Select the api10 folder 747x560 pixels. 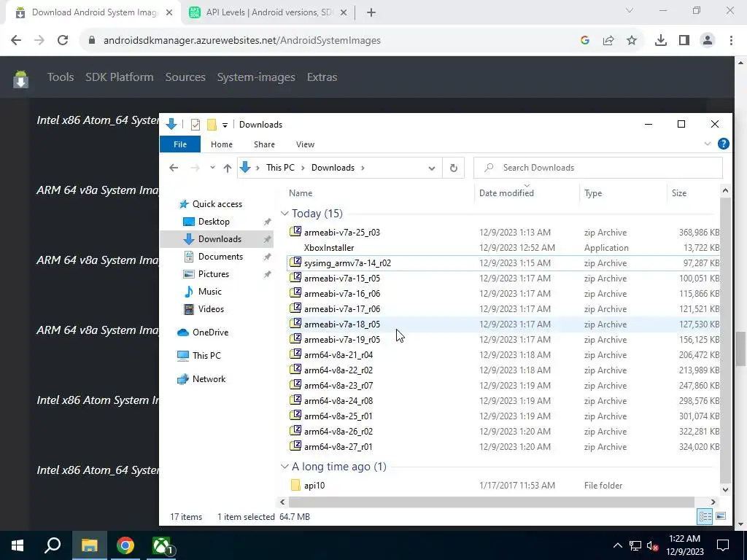pos(314,486)
